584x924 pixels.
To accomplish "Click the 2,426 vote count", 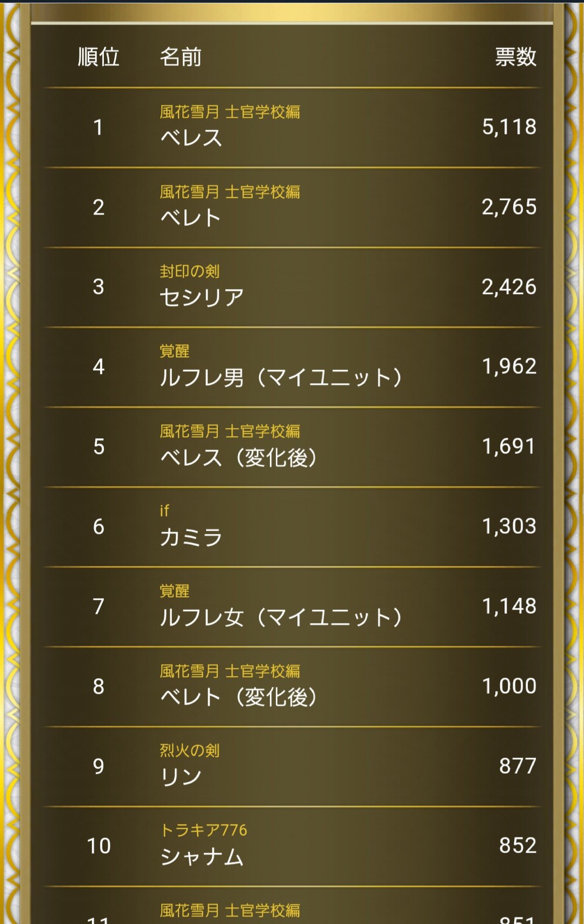I will tap(509, 287).
